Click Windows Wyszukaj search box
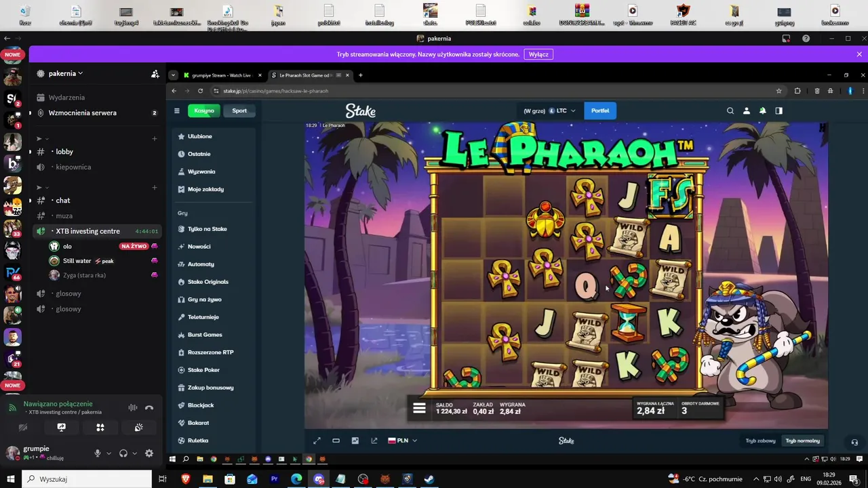868x488 pixels. pos(87,479)
